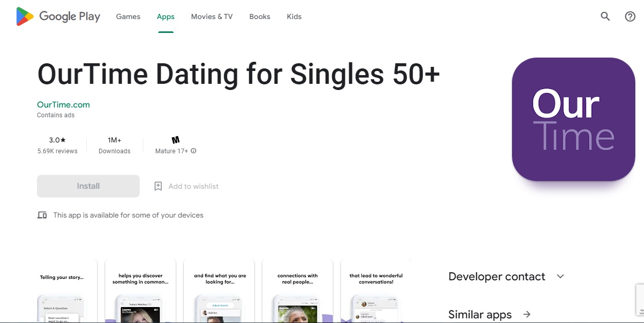Open the 'that lead to wonderful conversations' screenshot
This screenshot has height=323, width=644.
[x=376, y=291]
